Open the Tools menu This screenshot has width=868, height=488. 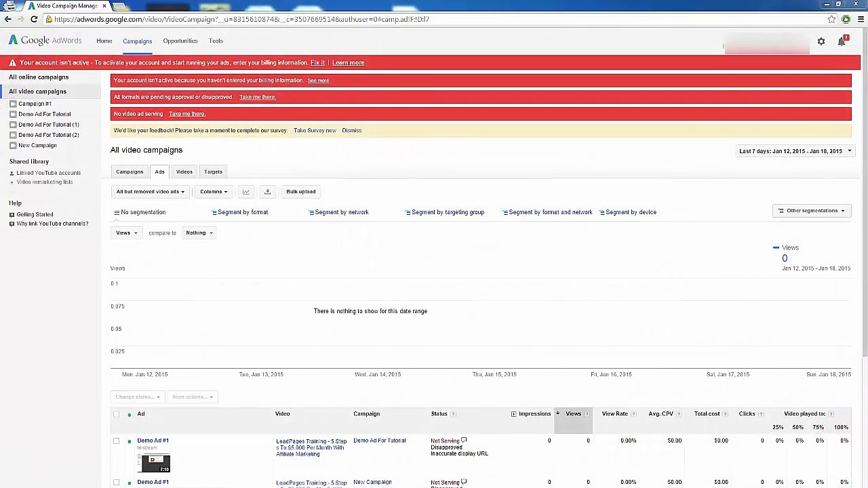[x=216, y=41]
